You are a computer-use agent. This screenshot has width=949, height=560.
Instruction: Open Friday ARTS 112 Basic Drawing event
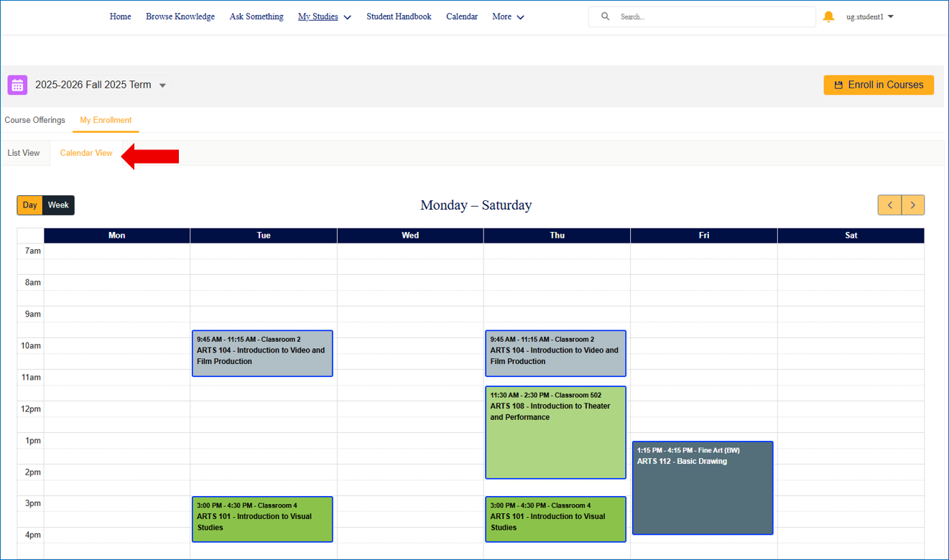tap(702, 487)
